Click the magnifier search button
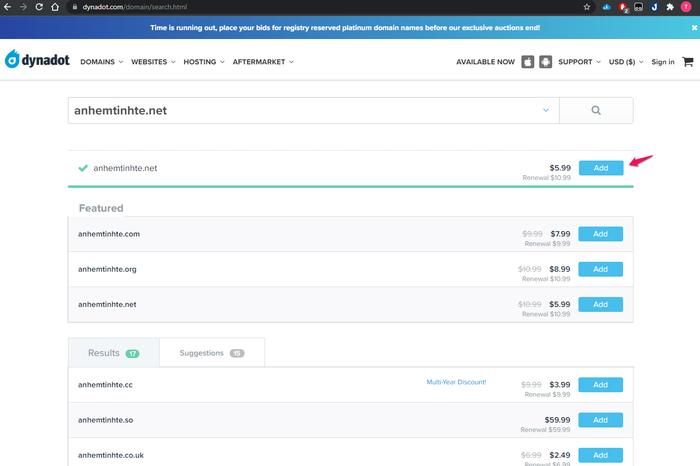The width and height of the screenshot is (700, 466). [x=596, y=110]
